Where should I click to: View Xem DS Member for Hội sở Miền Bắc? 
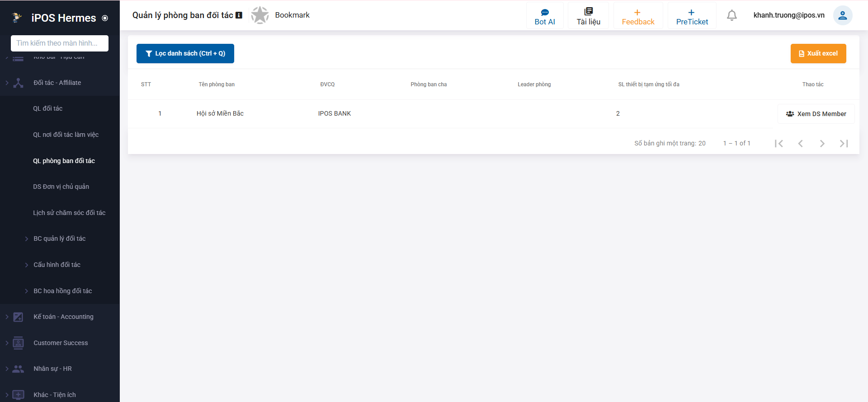pyautogui.click(x=816, y=114)
